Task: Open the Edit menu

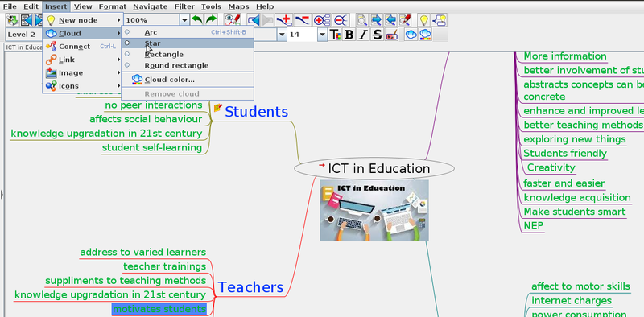Action: tap(31, 6)
